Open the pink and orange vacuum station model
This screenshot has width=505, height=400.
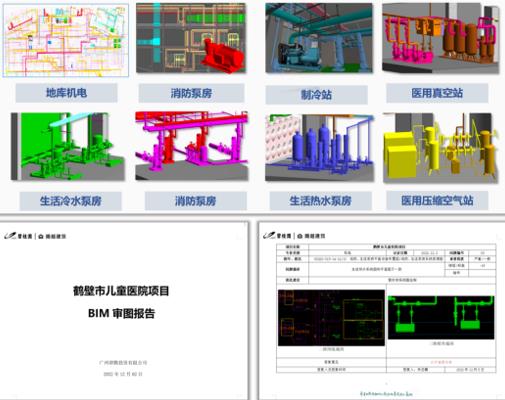(x=440, y=38)
